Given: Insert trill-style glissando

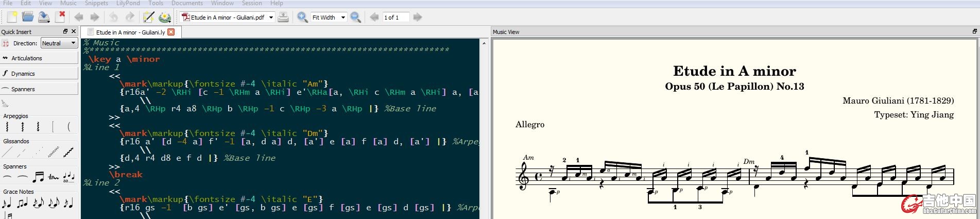Looking at the screenshot, I should point(68,152).
